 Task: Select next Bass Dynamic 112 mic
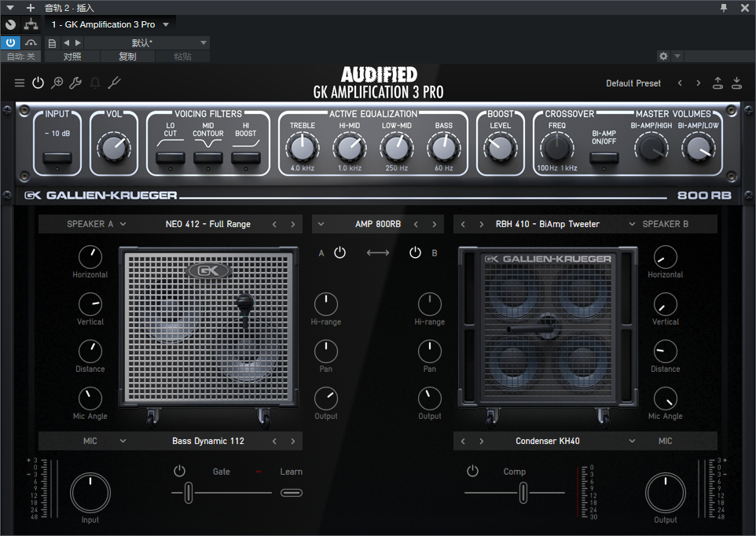pos(292,441)
